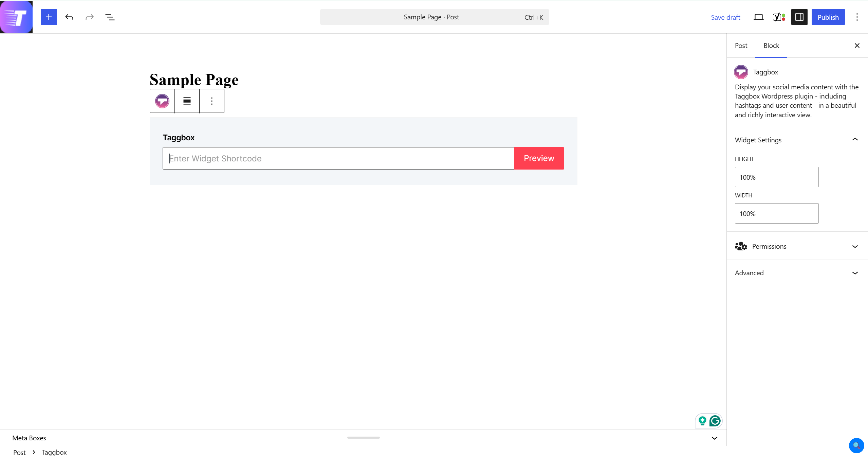Open the document overview list
This screenshot has width=868, height=457.
pyautogui.click(x=110, y=17)
